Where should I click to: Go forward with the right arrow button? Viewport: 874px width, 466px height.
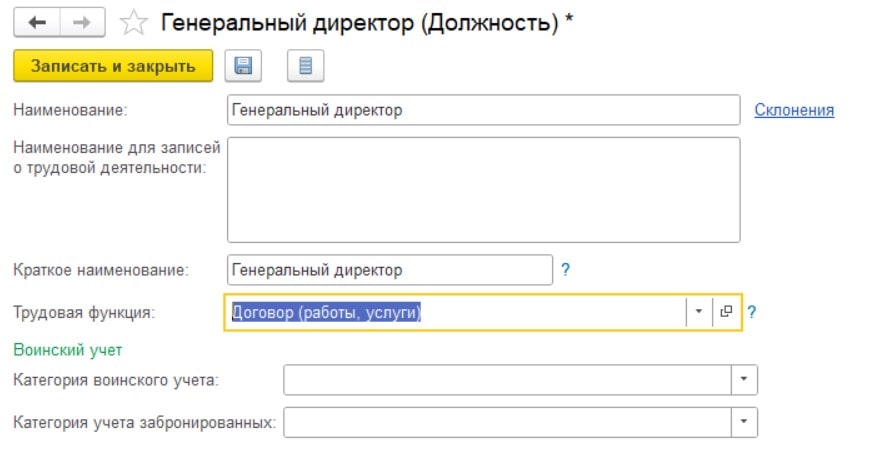pos(82,23)
